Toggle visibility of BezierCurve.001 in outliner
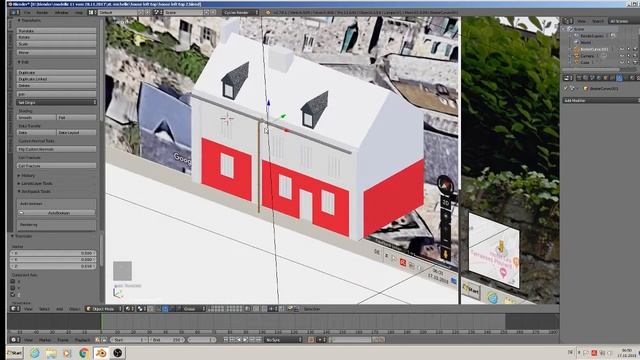The width and height of the screenshot is (640, 360). 622,49
